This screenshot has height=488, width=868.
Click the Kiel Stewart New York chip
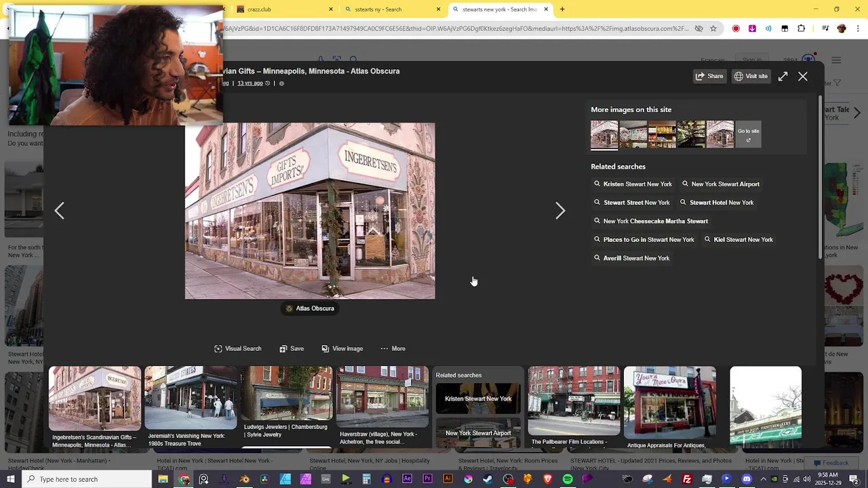click(738, 239)
